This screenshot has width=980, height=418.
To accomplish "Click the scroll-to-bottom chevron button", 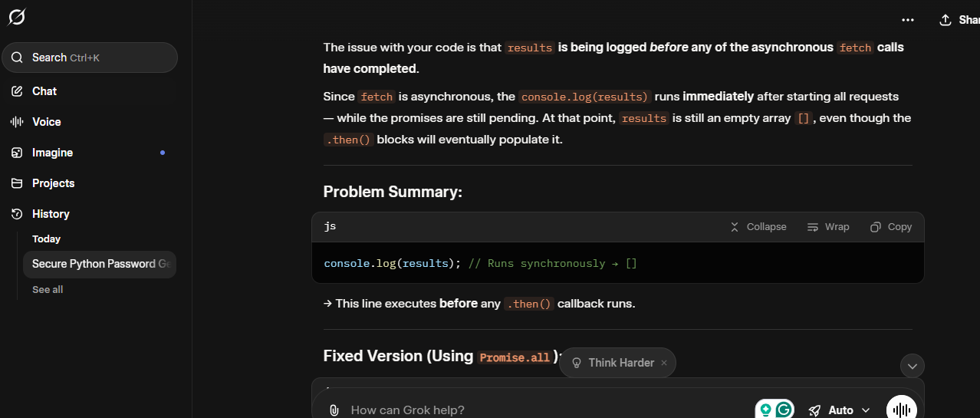I will point(913,366).
